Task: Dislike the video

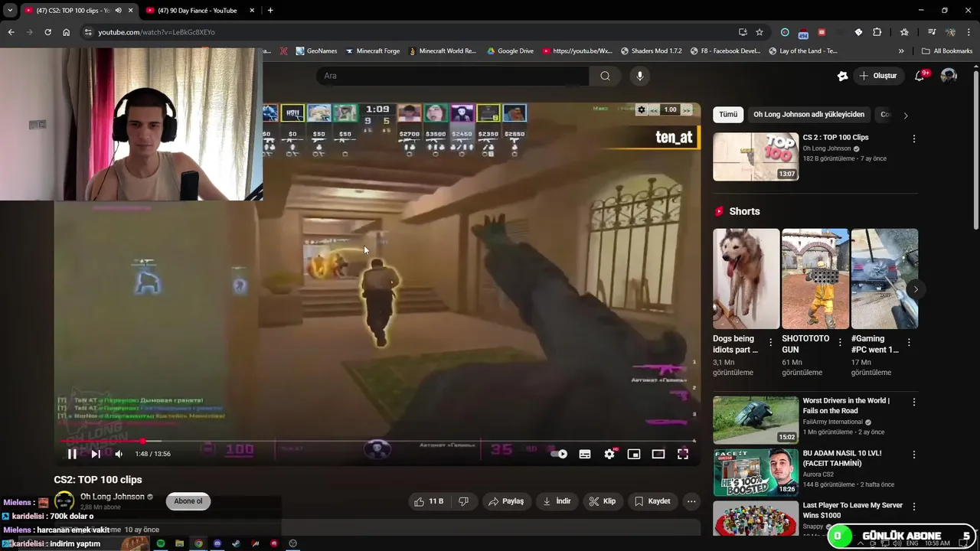Action: click(463, 501)
